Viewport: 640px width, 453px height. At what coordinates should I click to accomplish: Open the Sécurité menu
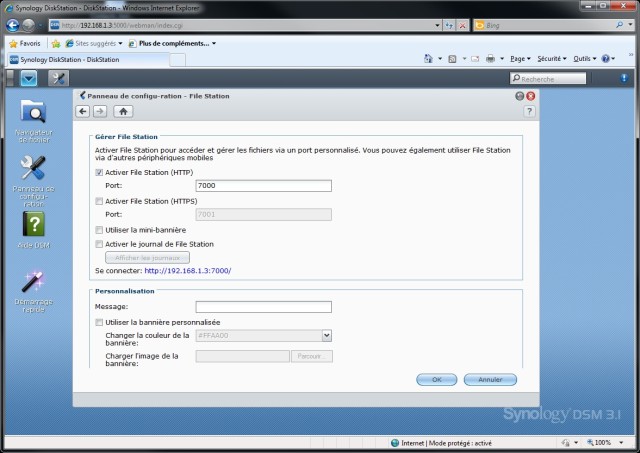click(552, 59)
